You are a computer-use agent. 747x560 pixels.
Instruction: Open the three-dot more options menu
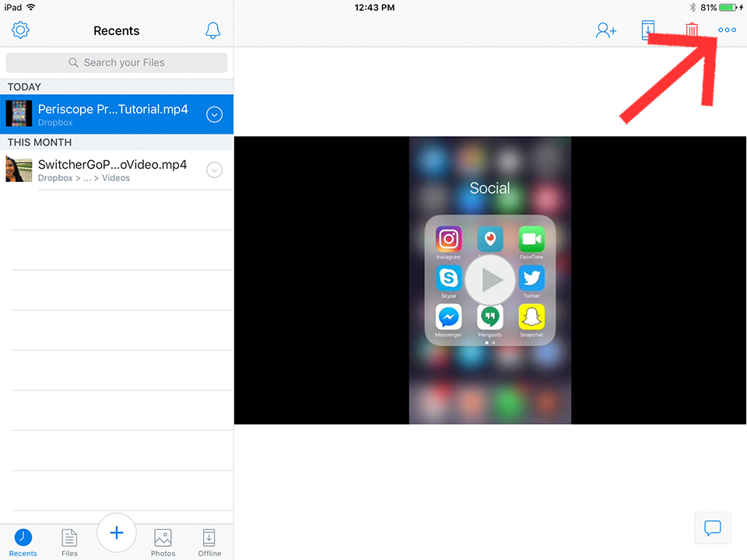tap(727, 30)
